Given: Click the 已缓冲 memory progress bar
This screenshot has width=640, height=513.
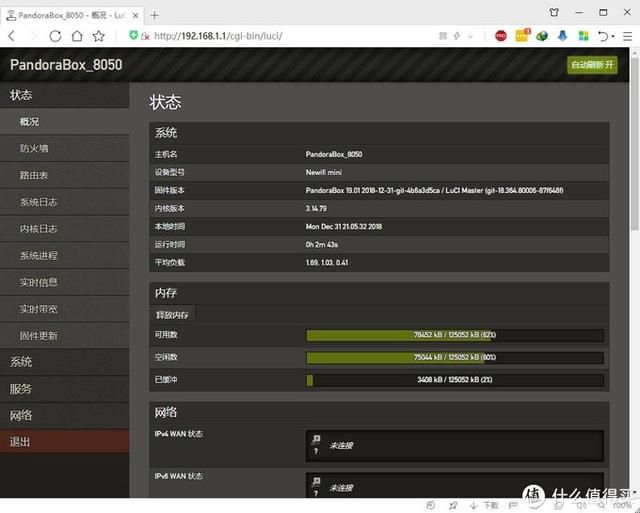Looking at the screenshot, I should pos(455,380).
